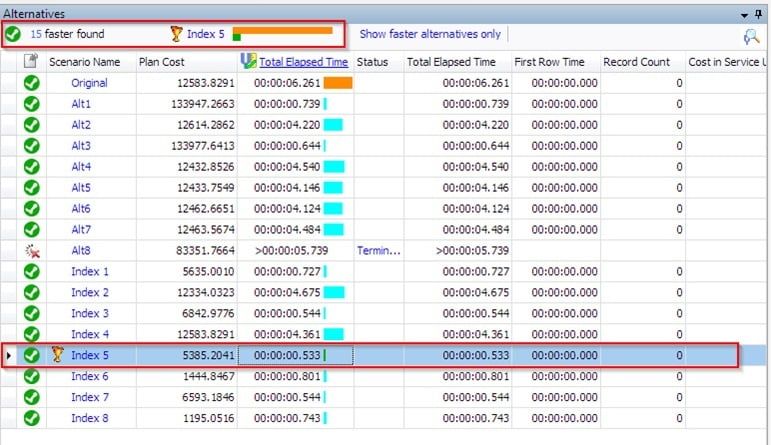
Task: Click the green status icon for Original row
Action: 32,83
